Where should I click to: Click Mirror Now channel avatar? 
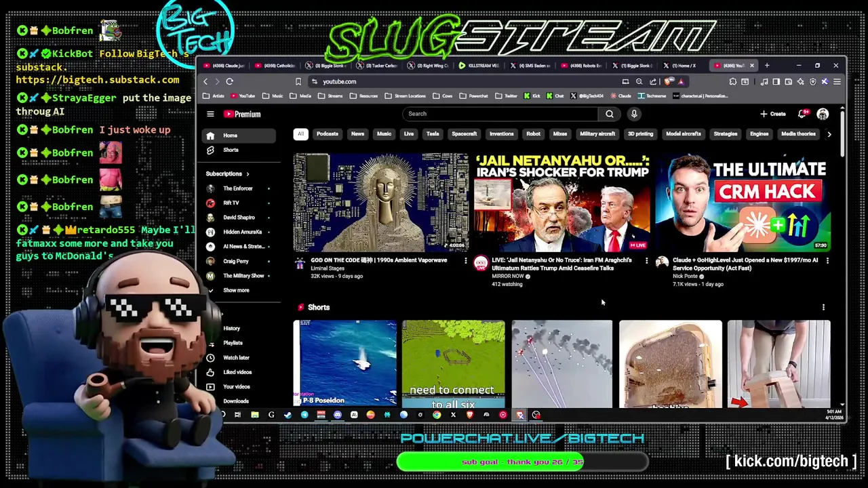481,263
